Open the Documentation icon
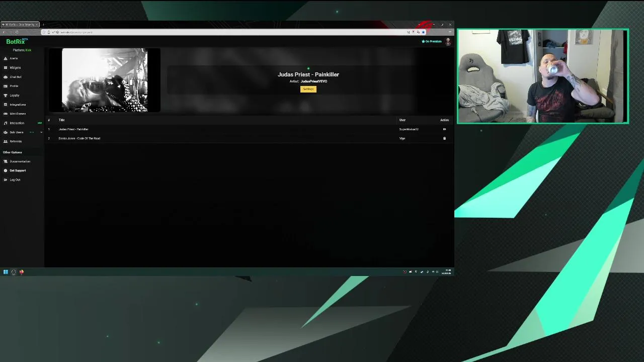The height and width of the screenshot is (362, 644). [x=6, y=161]
